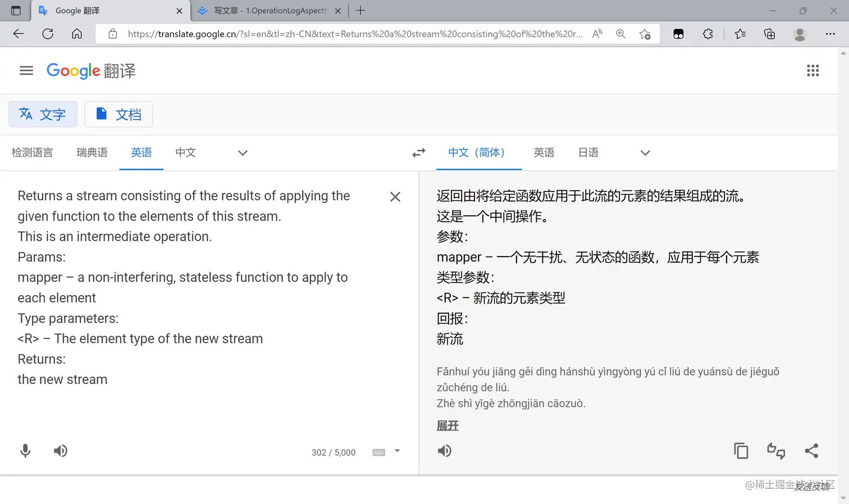Swap source and target languages

[x=419, y=153]
